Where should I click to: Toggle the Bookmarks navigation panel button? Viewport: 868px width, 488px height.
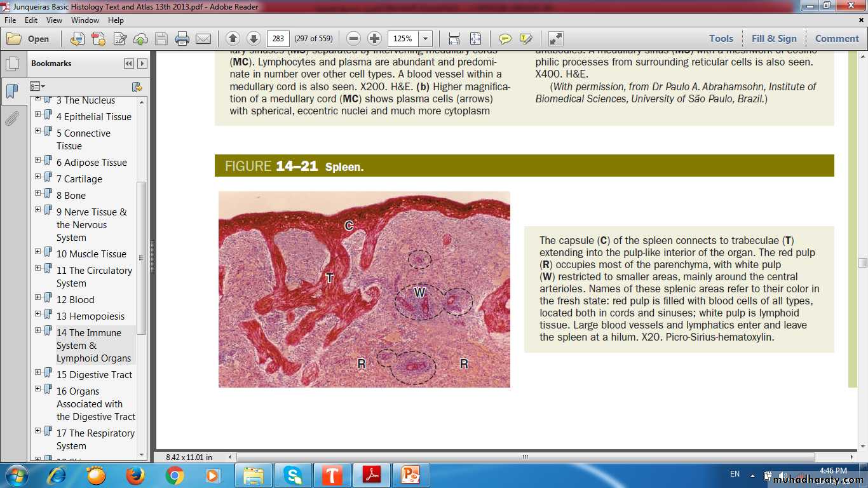12,91
